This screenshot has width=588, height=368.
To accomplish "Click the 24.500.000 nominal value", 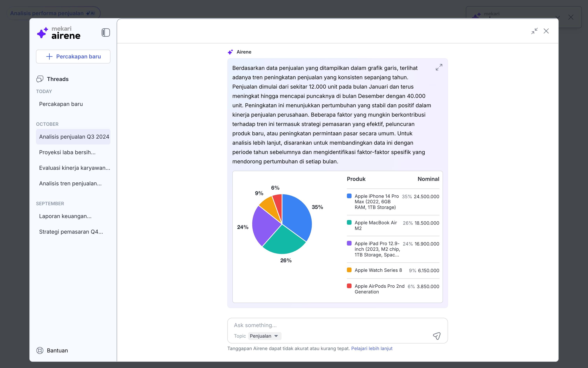I will (426, 196).
